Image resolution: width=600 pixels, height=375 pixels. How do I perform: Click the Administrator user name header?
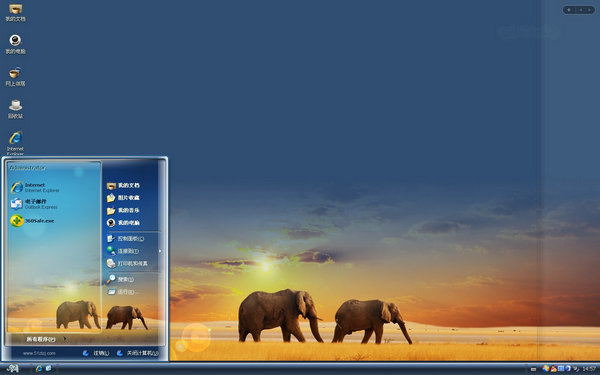pyautogui.click(x=28, y=168)
